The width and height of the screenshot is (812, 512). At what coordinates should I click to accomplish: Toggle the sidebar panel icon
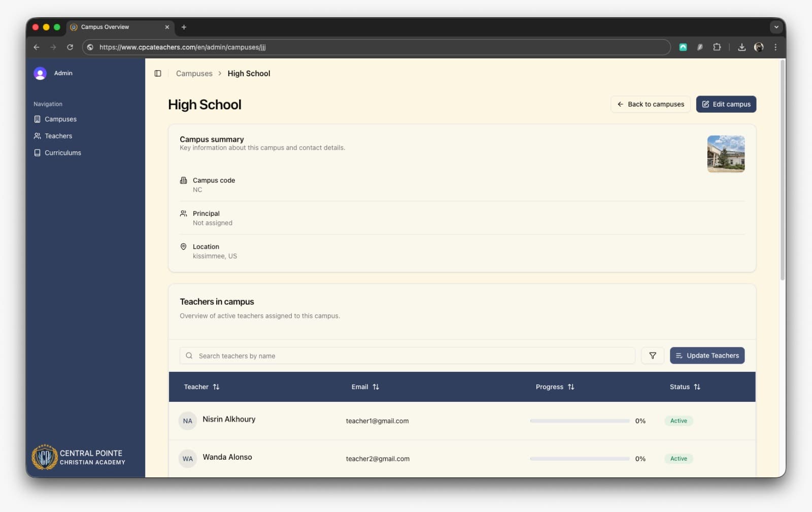point(158,74)
